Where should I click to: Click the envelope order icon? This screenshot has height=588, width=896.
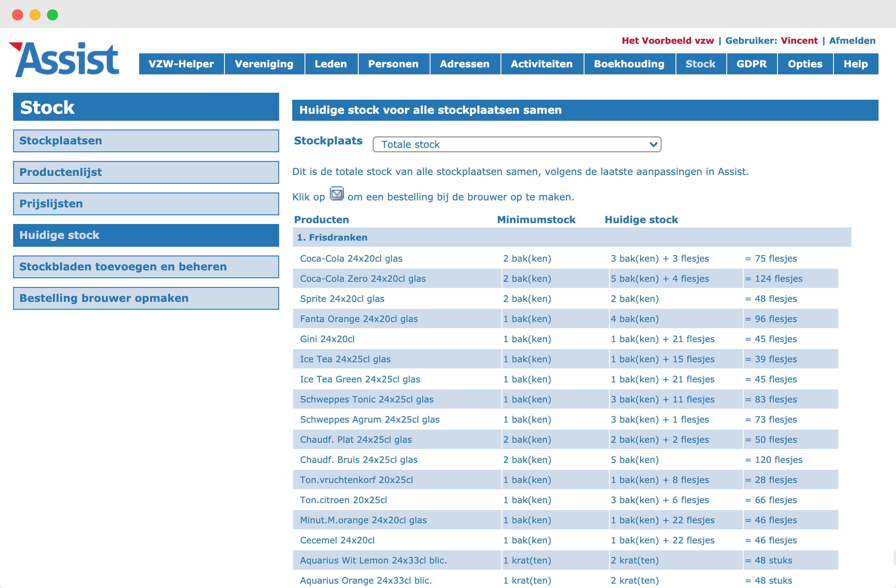tap(336, 193)
